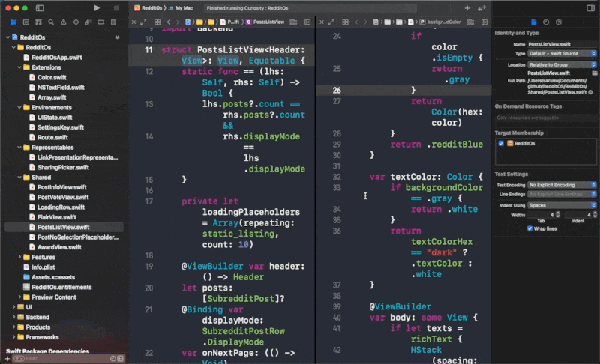This screenshot has height=364, width=600.
Task: Show the History inspector clock icon
Action: pos(546,22)
